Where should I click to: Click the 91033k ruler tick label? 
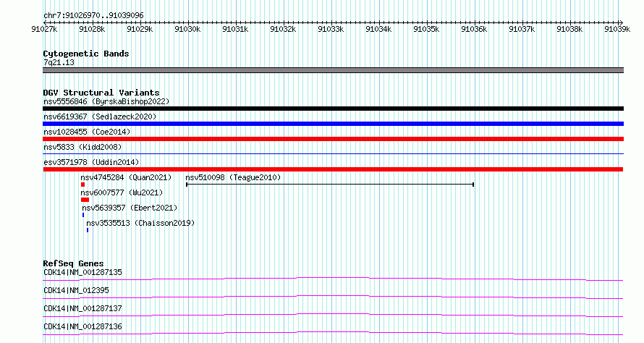click(x=331, y=29)
